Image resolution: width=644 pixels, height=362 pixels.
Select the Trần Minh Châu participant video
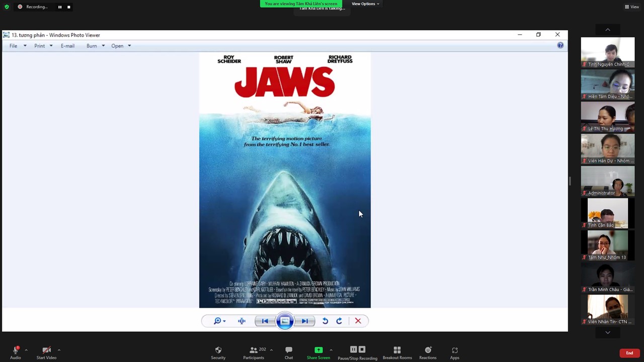click(x=608, y=278)
